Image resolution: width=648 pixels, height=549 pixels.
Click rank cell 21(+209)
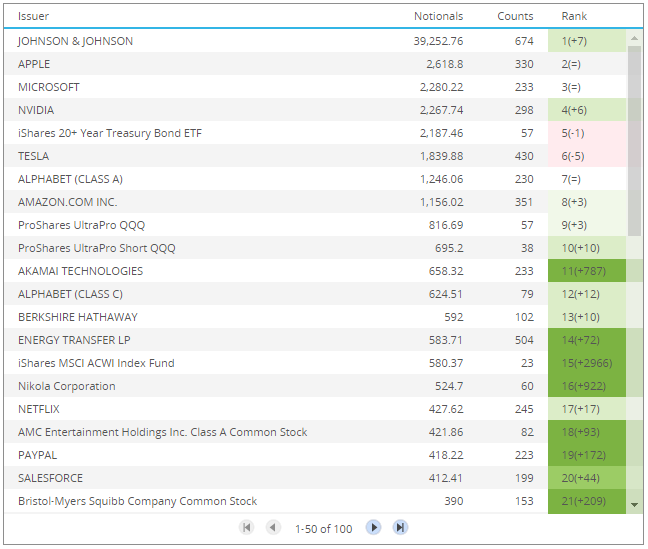587,501
